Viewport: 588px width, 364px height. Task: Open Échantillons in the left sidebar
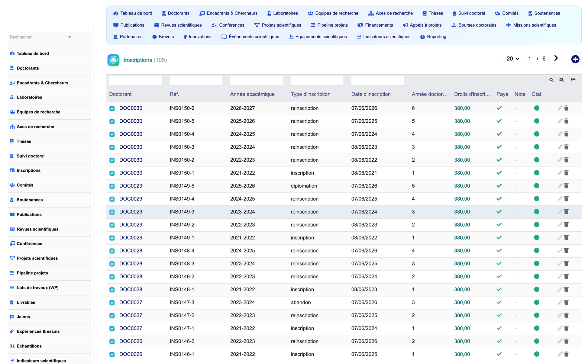tap(29, 346)
